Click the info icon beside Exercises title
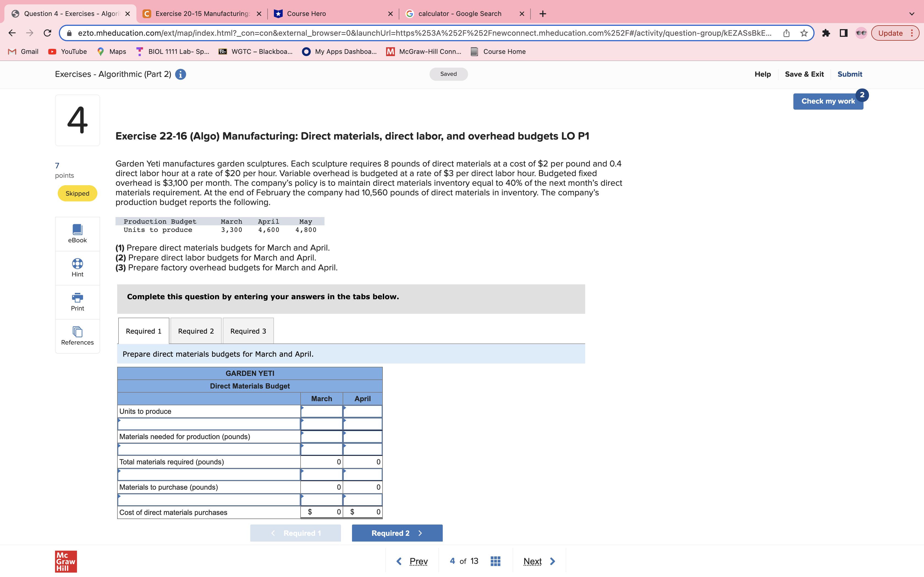Screen dimensions: 924x577 click(181, 74)
